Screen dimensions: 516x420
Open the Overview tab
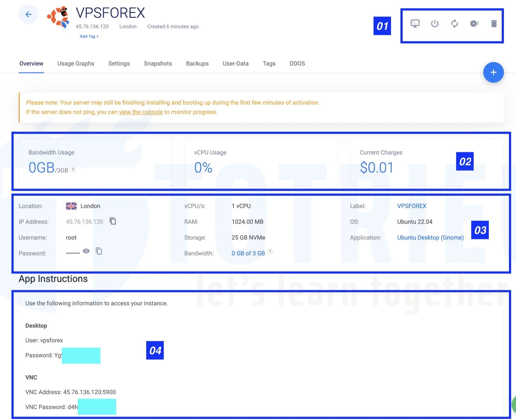(x=31, y=63)
